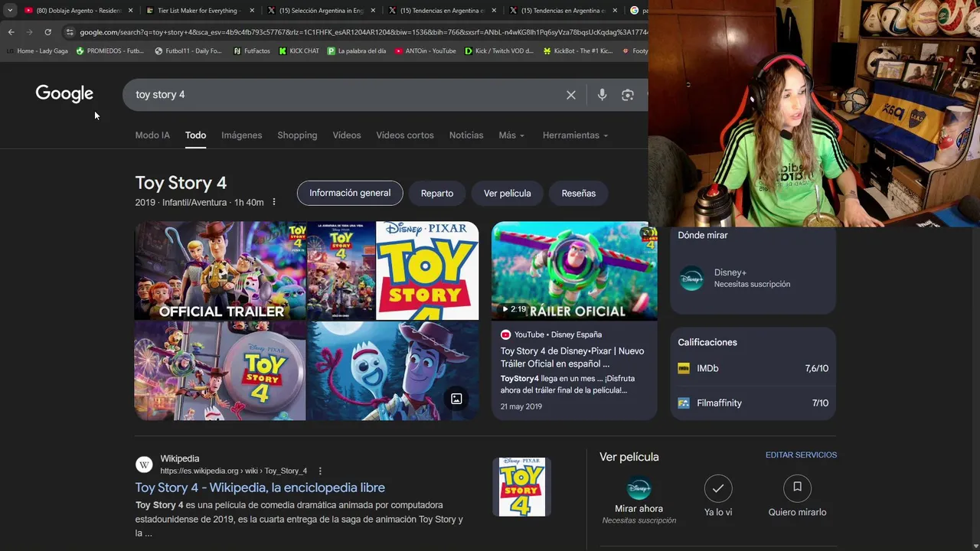980x551 pixels.
Task: Select the Reseñas chip
Action: 578,194
